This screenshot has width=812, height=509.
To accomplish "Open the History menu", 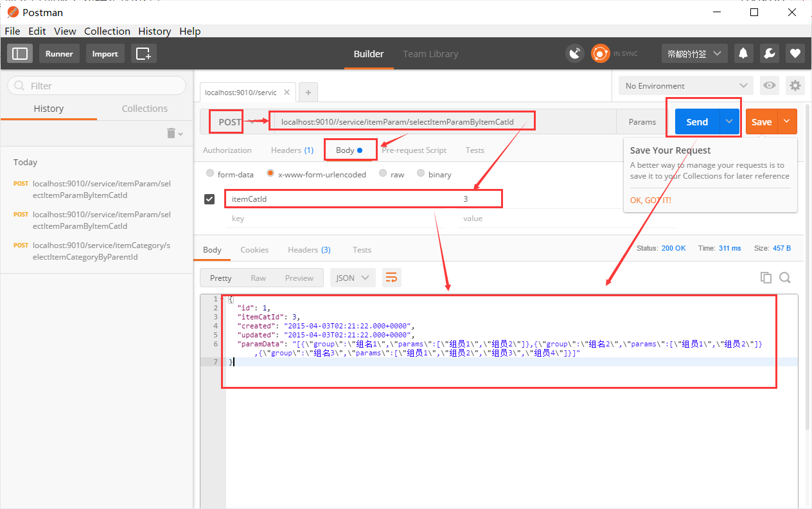I will tap(155, 31).
